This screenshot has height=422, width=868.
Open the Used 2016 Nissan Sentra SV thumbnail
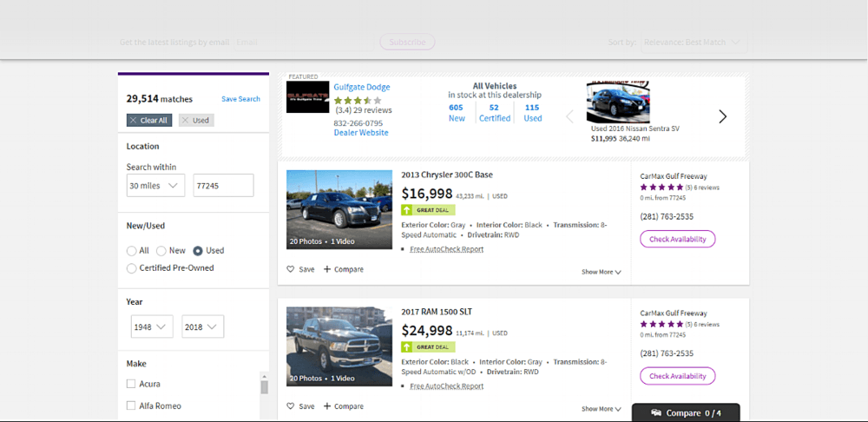[618, 102]
